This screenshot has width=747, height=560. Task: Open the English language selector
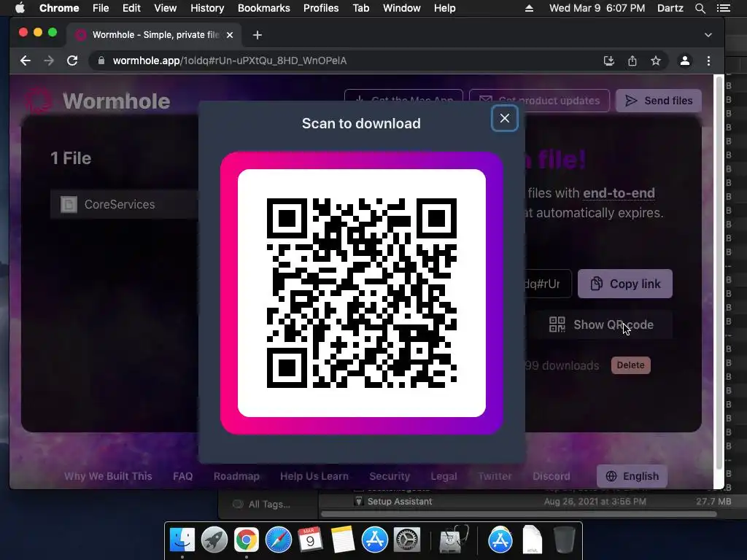click(x=632, y=476)
